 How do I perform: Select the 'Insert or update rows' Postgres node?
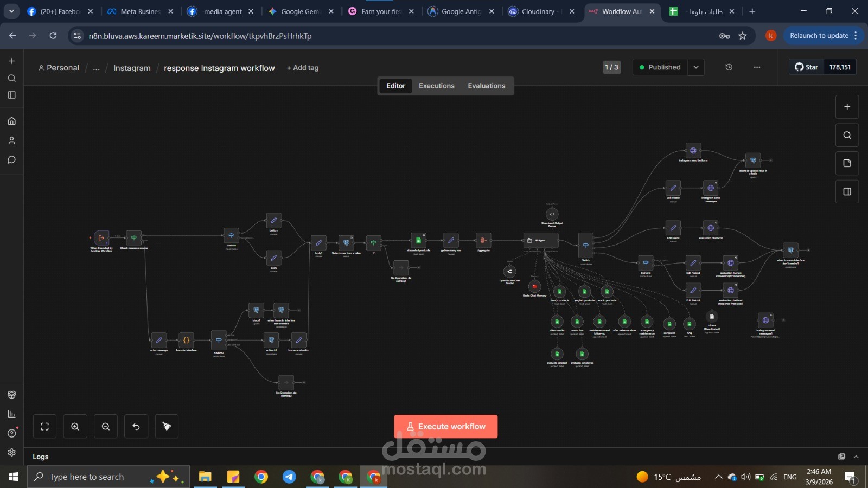(x=753, y=160)
